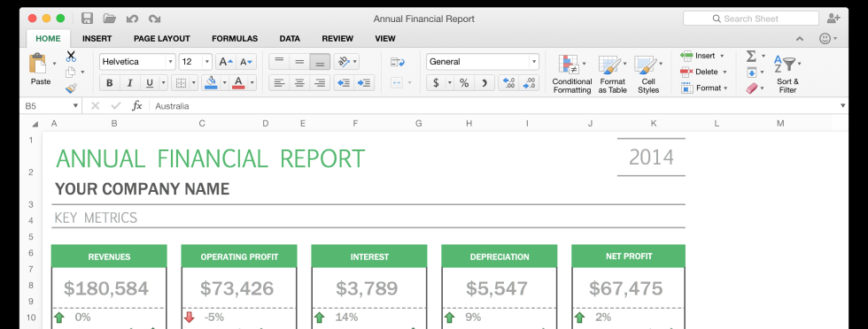Toggle italic formatting

pos(129,83)
